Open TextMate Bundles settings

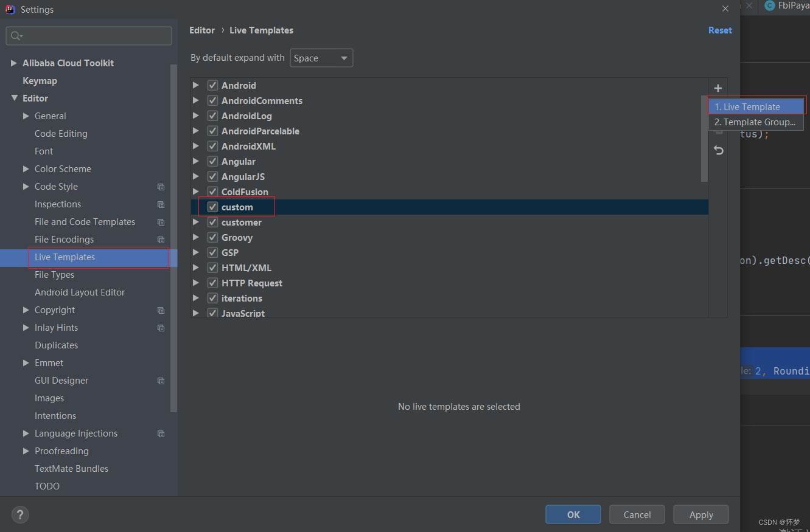tap(71, 469)
